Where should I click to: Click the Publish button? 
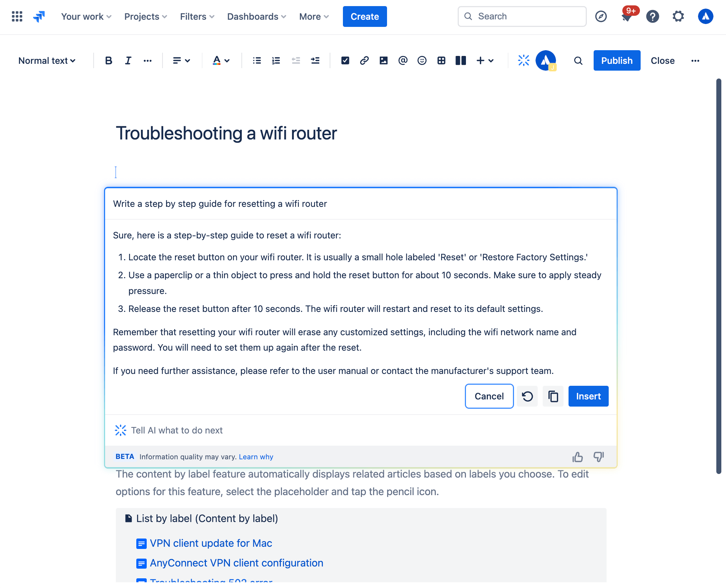(x=616, y=60)
